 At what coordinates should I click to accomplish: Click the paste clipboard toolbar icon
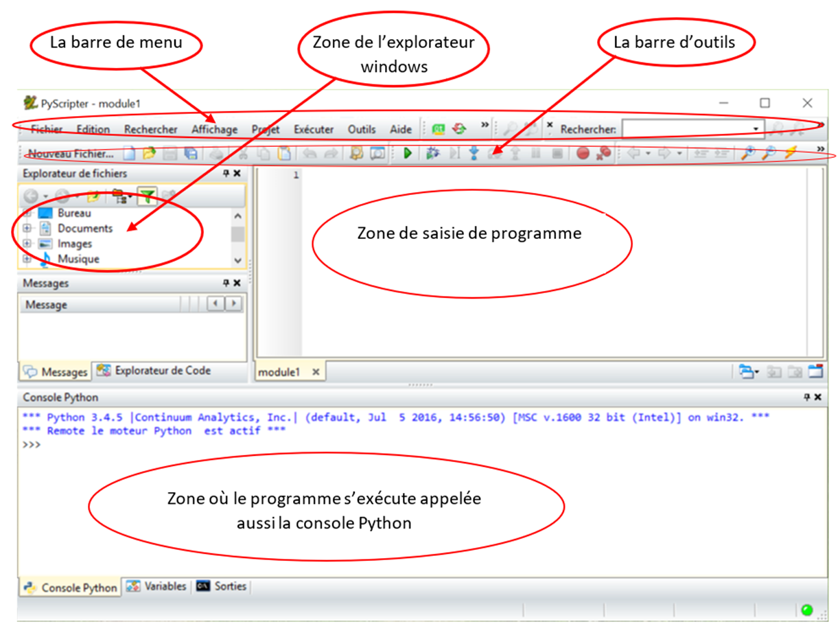pos(283,154)
